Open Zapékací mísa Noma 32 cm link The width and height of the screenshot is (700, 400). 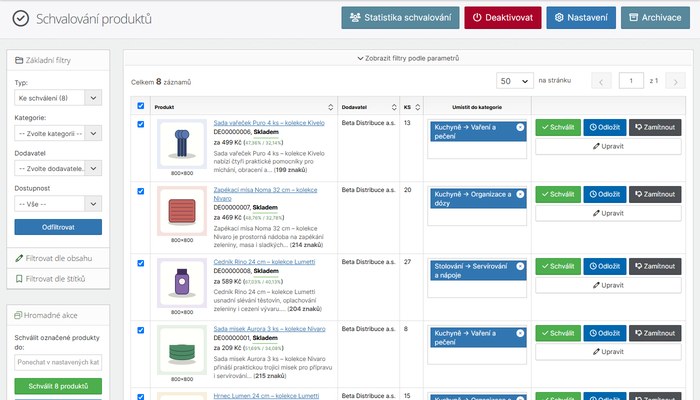pyautogui.click(x=265, y=194)
